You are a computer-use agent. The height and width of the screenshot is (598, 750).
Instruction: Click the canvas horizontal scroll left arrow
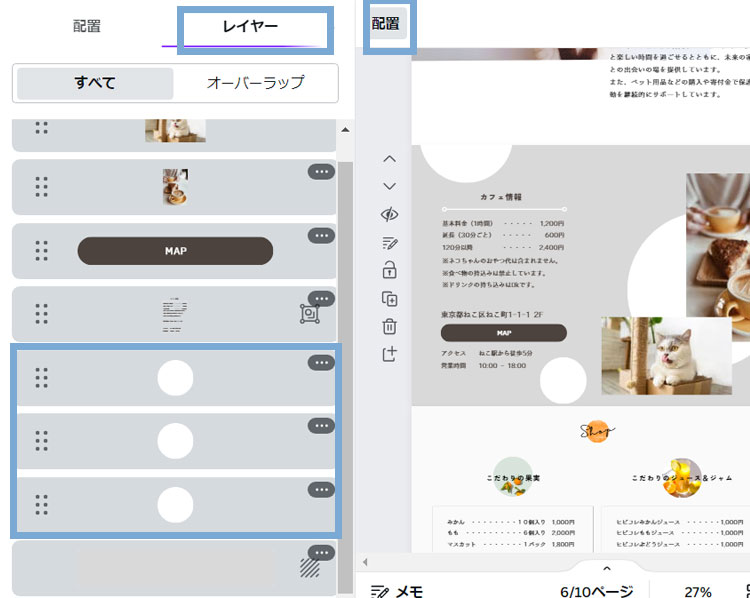pos(365,562)
